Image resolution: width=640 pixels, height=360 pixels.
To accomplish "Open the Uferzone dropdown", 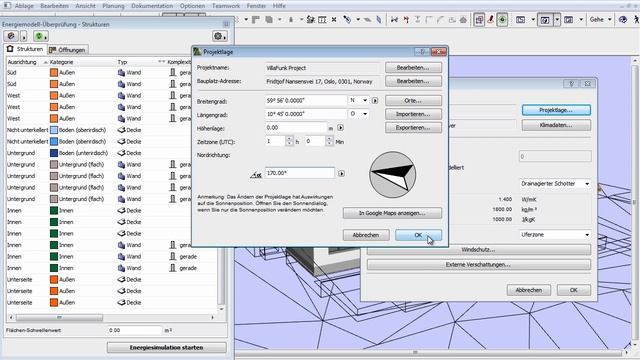I will pos(555,235).
